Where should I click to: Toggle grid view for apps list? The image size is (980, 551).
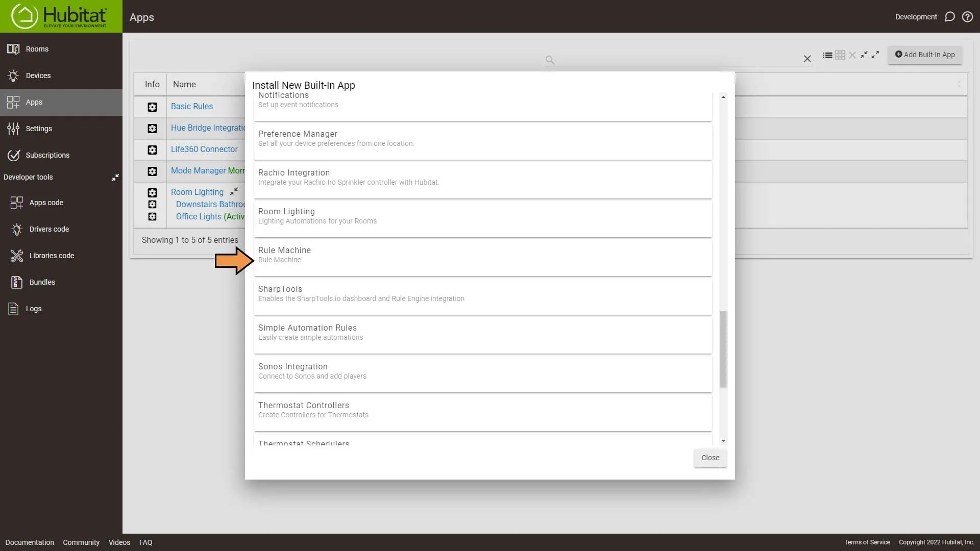tap(840, 55)
